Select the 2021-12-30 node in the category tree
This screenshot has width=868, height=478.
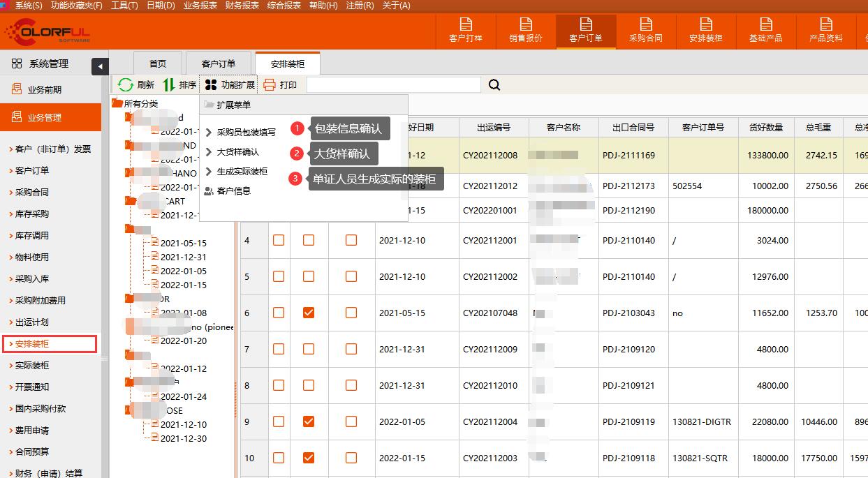184,438
